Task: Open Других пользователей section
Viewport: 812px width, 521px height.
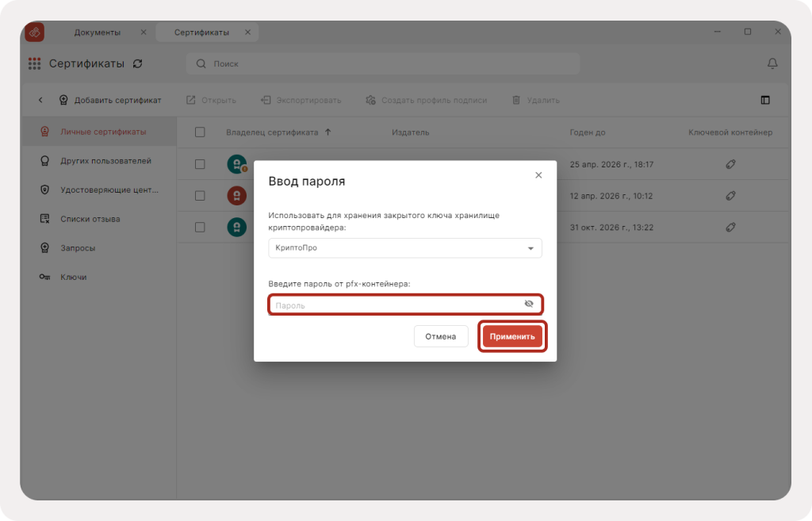Action: 98,160
